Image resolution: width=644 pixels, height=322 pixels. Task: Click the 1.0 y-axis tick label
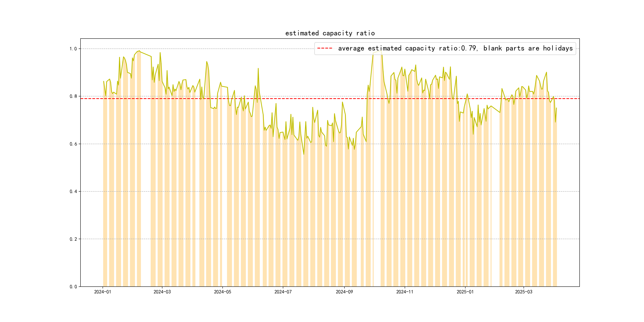click(x=73, y=49)
